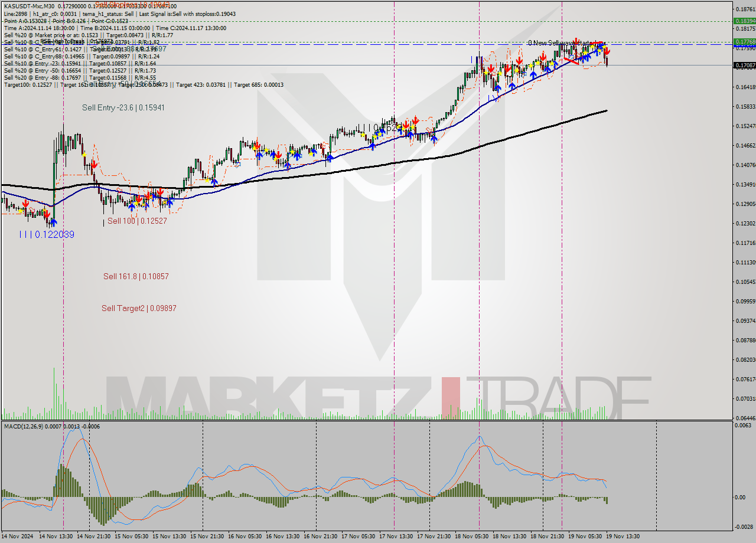Select the 'Sell Target2 | 0.09897' label
This screenshot has width=756, height=543.
pos(139,308)
